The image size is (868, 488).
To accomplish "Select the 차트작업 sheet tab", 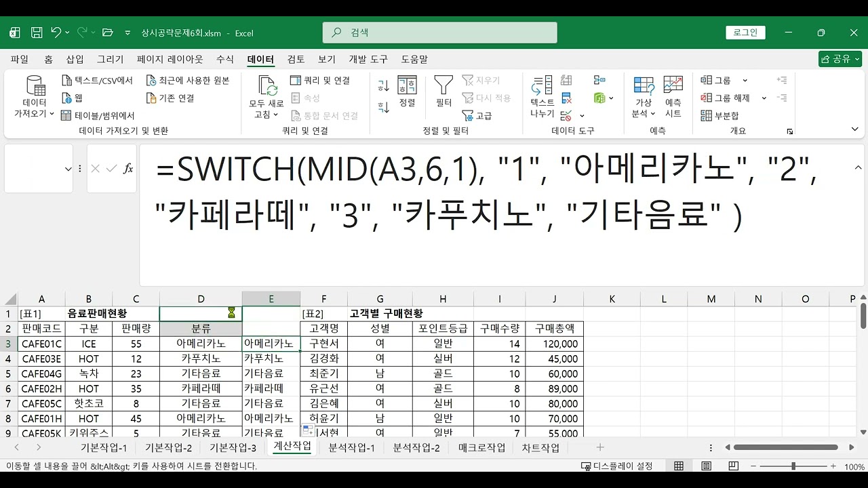I will point(540,448).
